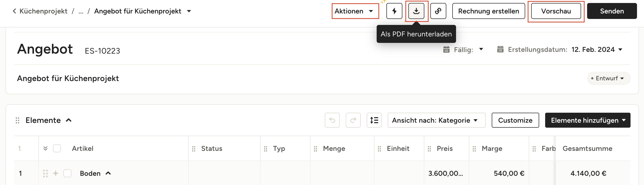This screenshot has width=644, height=185.
Task: Collapse the Boden category row
Action: tap(108, 173)
